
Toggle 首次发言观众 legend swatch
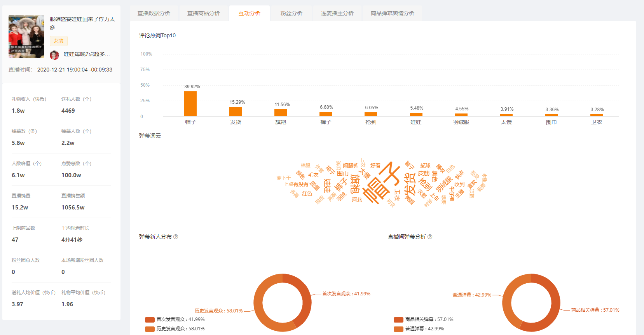[x=150, y=319]
